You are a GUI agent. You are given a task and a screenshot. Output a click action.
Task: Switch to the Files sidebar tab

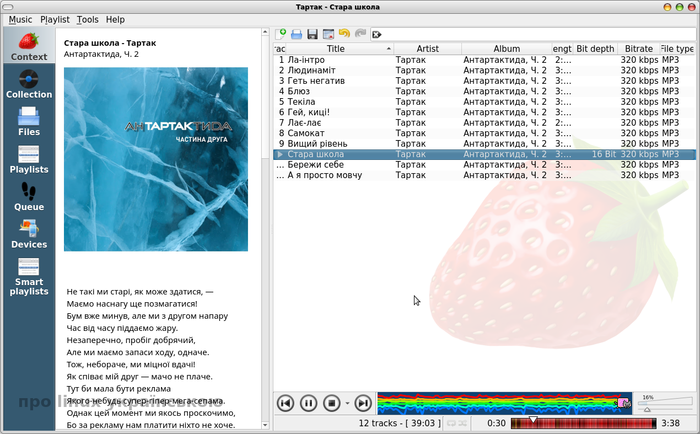pyautogui.click(x=29, y=121)
